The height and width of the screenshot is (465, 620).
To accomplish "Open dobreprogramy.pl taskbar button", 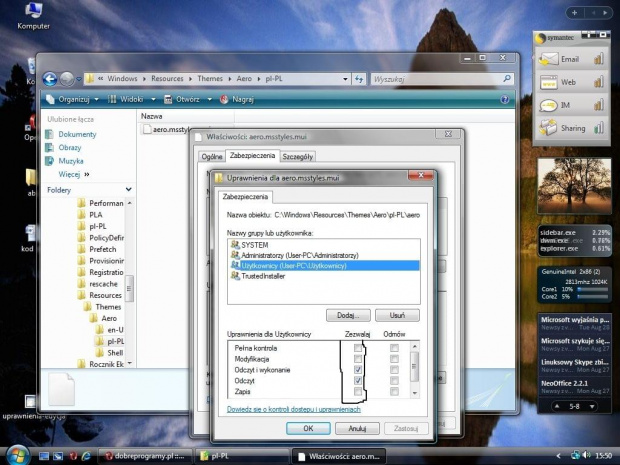I will pos(145,456).
